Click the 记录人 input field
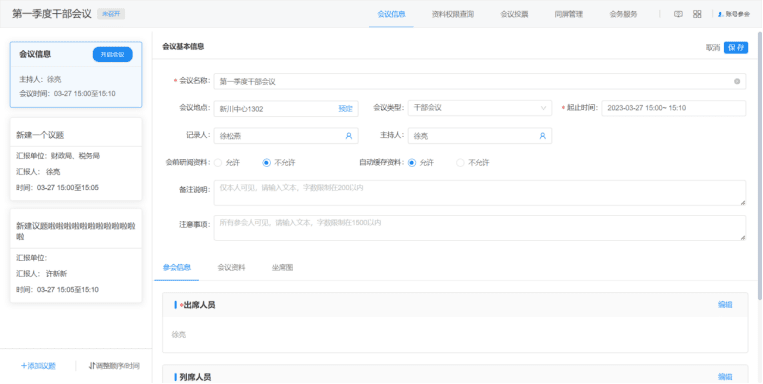 coord(286,136)
